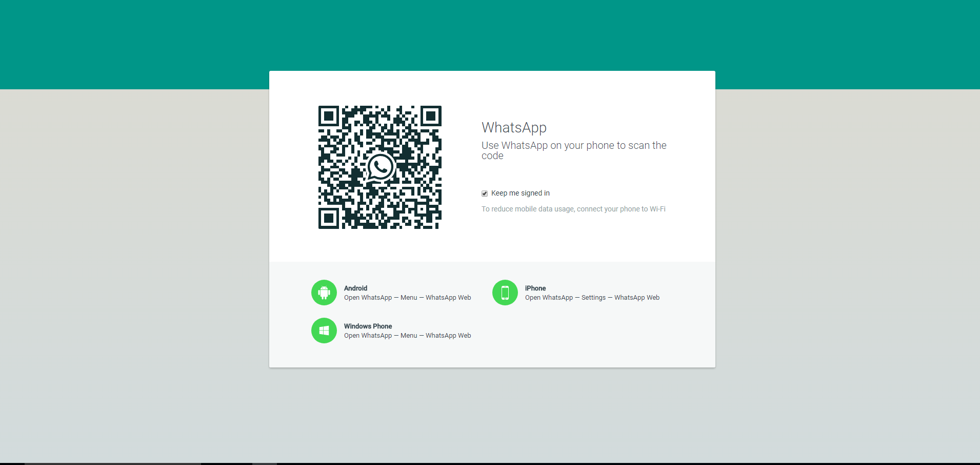
Task: Click the WhatsApp logo inside the QR code
Action: click(x=380, y=167)
